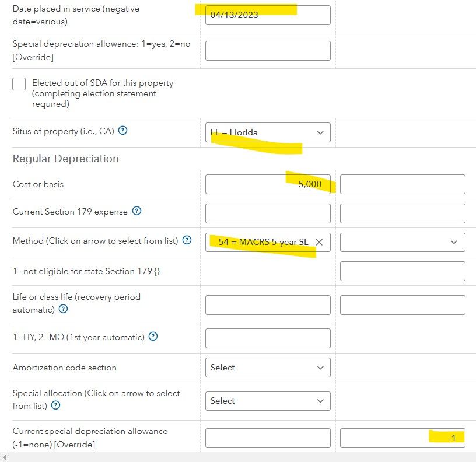Screen dimensions: 476x462
Task: Click the state special depreciation field showing -1
Action: click(x=402, y=438)
